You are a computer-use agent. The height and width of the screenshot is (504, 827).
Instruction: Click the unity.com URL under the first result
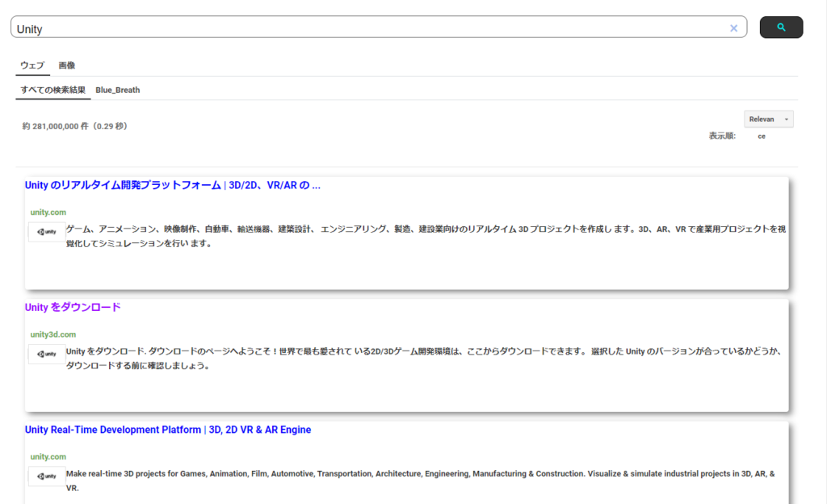point(48,212)
